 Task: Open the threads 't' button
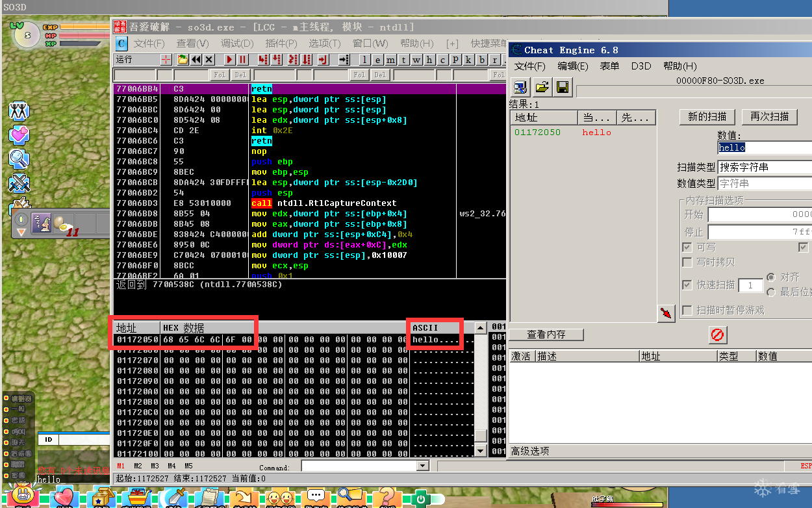click(x=403, y=59)
